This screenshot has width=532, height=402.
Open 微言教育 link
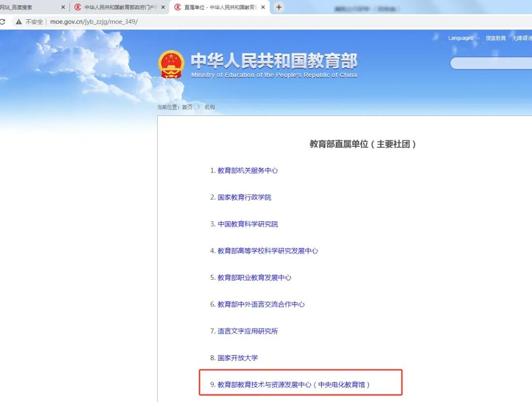(496, 38)
